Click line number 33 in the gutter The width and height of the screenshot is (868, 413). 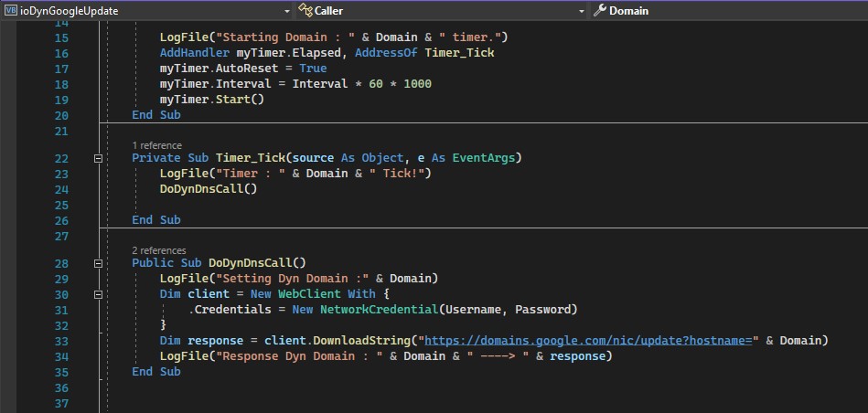(x=62, y=341)
